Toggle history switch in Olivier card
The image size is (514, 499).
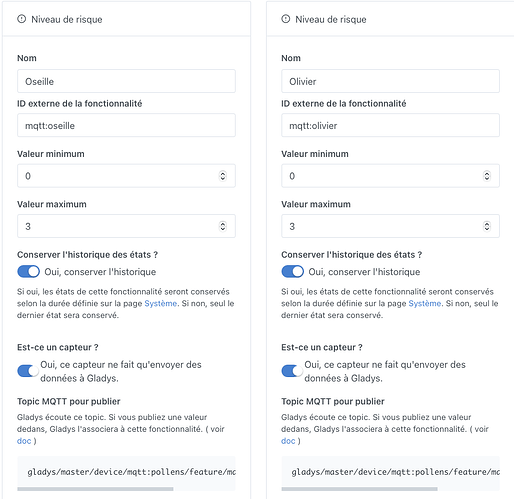coord(293,272)
